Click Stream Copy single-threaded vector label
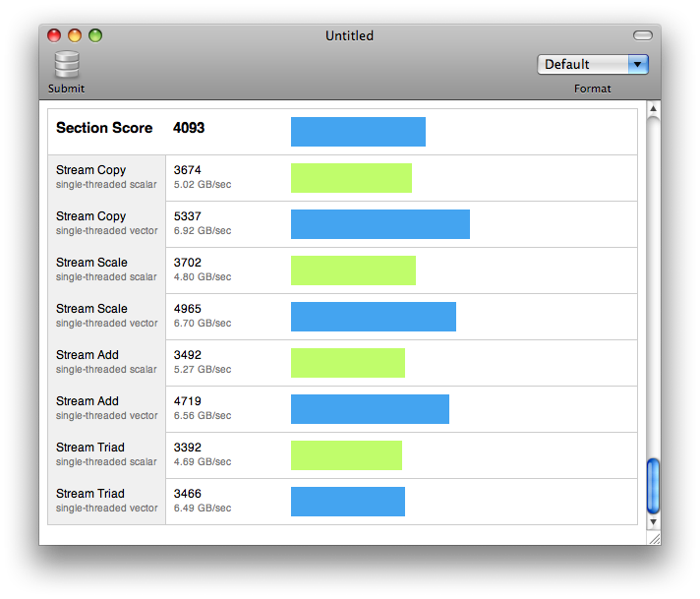 pyautogui.click(x=107, y=223)
